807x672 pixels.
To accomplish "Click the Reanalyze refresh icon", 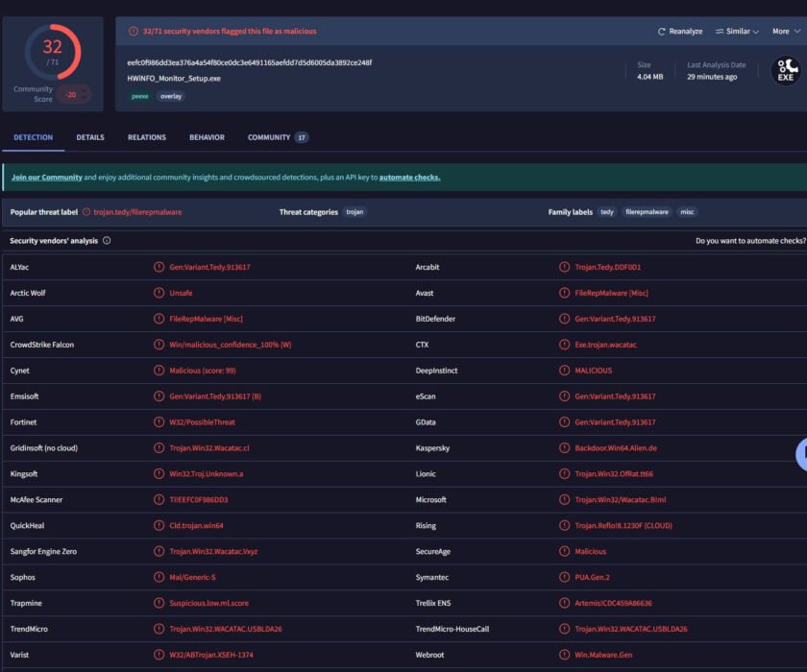I will [661, 32].
